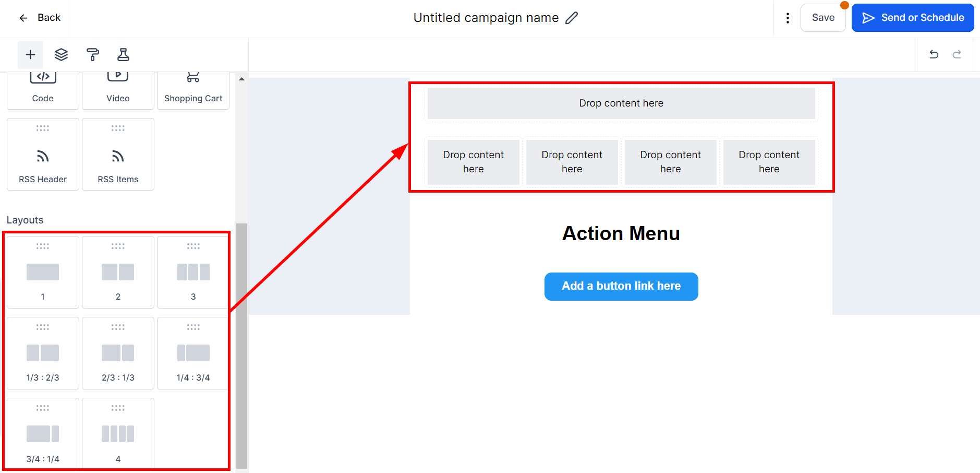Edit campaign name with pencil icon

tap(572, 18)
